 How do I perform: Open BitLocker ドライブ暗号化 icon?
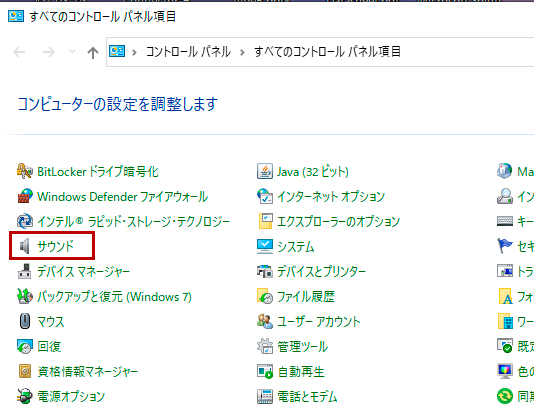(x=25, y=171)
